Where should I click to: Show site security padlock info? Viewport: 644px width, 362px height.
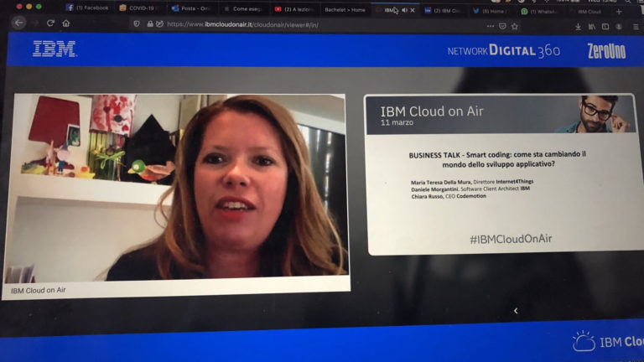(x=150, y=24)
